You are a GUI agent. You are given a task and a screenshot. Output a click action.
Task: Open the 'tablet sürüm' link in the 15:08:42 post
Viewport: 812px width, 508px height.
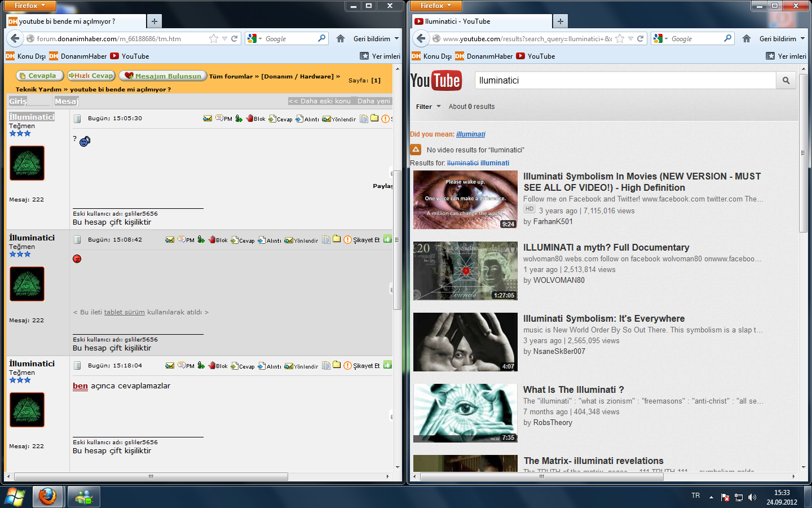click(x=124, y=312)
